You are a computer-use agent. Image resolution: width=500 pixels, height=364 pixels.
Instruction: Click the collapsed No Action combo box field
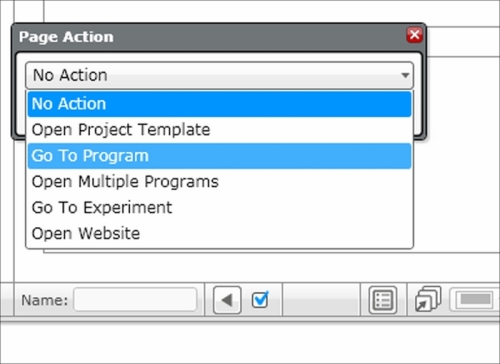tap(219, 75)
